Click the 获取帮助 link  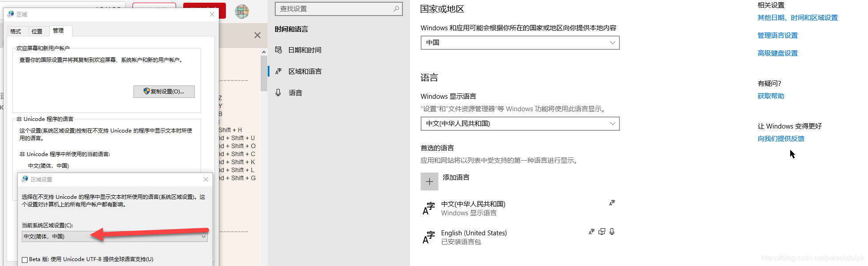click(x=771, y=96)
